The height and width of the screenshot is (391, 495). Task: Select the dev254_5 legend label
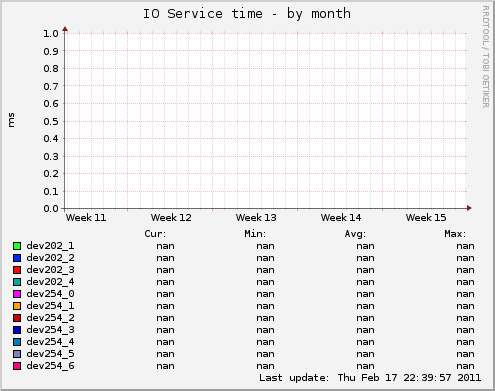[50, 354]
